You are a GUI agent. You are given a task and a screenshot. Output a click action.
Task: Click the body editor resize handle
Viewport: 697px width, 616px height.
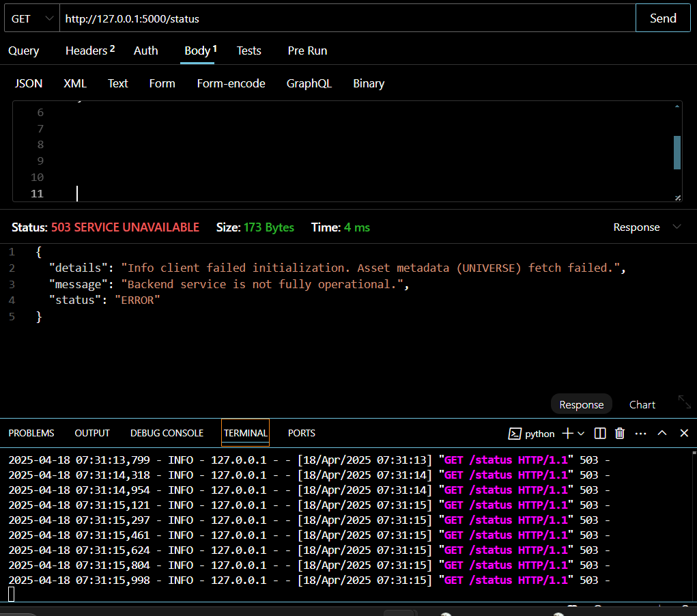(x=677, y=198)
